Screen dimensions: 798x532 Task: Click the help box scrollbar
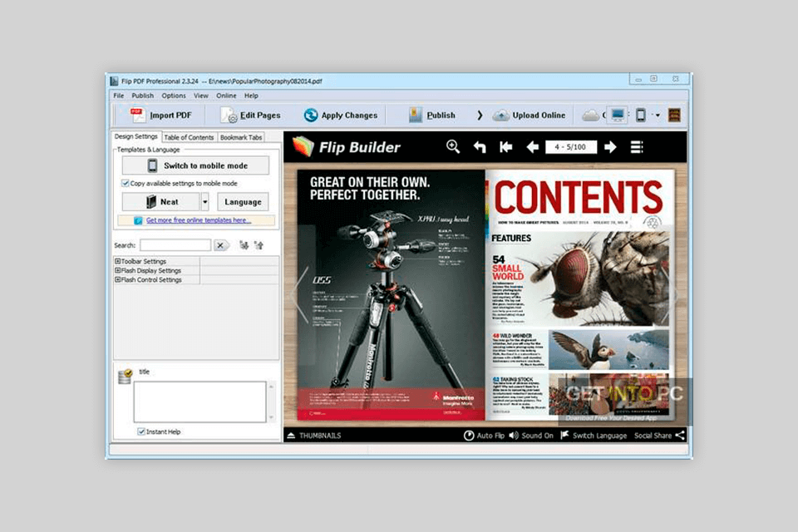point(271,401)
